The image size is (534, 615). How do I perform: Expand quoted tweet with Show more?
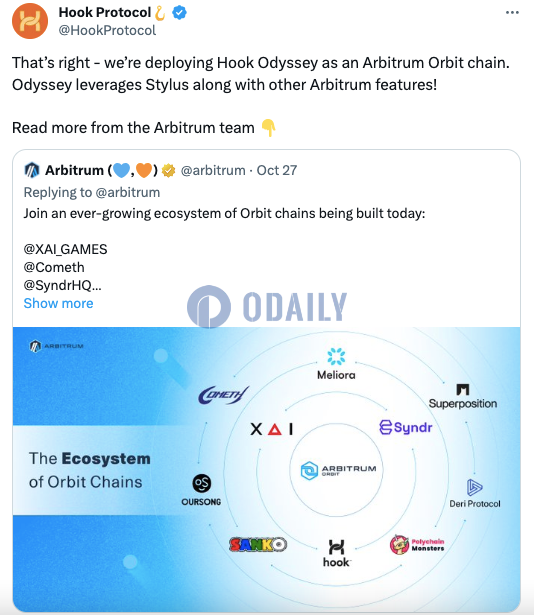58,303
